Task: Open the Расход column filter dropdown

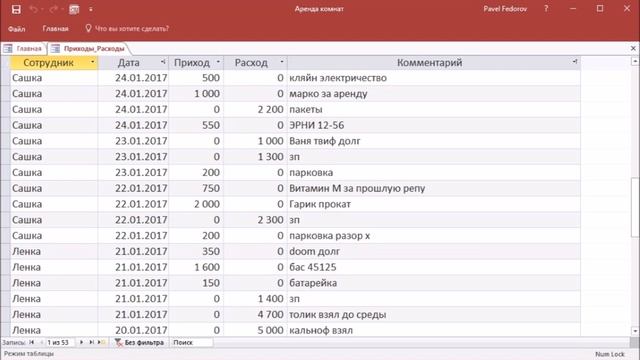Action: click(282, 62)
